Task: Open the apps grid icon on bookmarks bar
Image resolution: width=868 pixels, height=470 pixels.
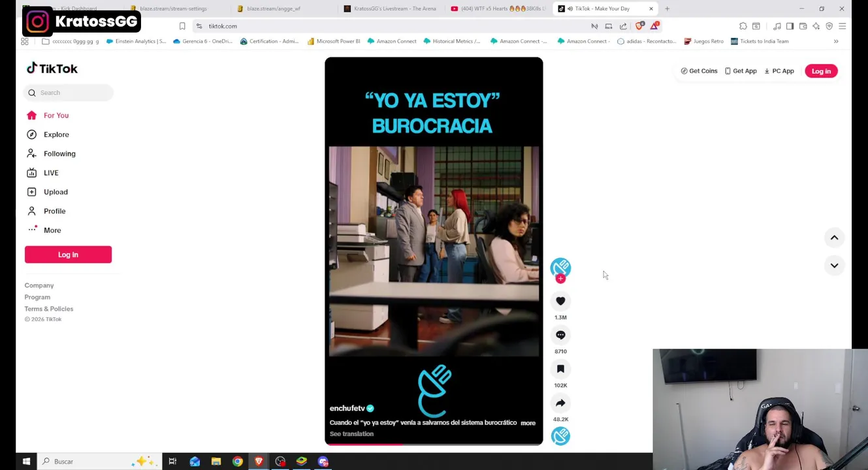Action: click(25, 41)
